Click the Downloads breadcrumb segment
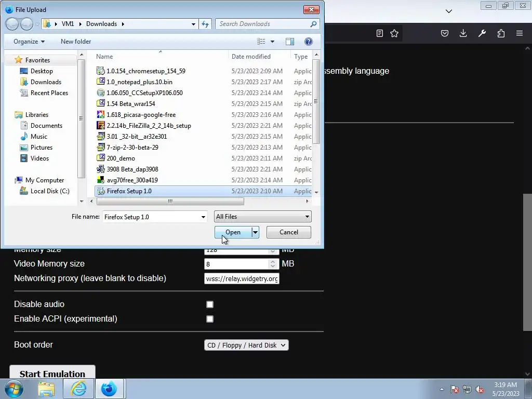The width and height of the screenshot is (532, 399). [x=101, y=24]
